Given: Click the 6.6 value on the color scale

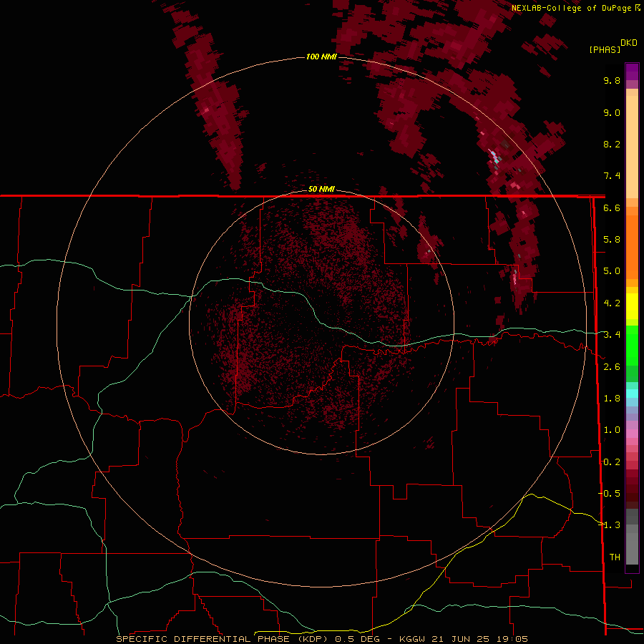Looking at the screenshot, I should coord(612,208).
